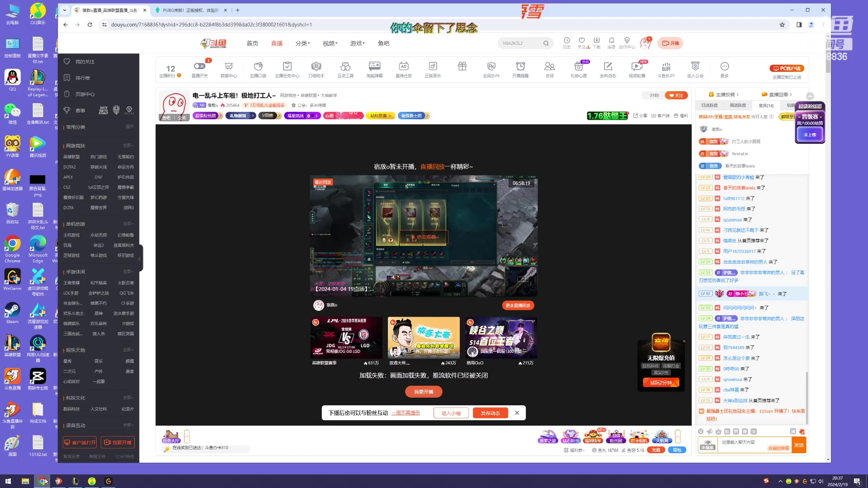Open 主播口袋 streamer pocket icon

[x=258, y=66]
